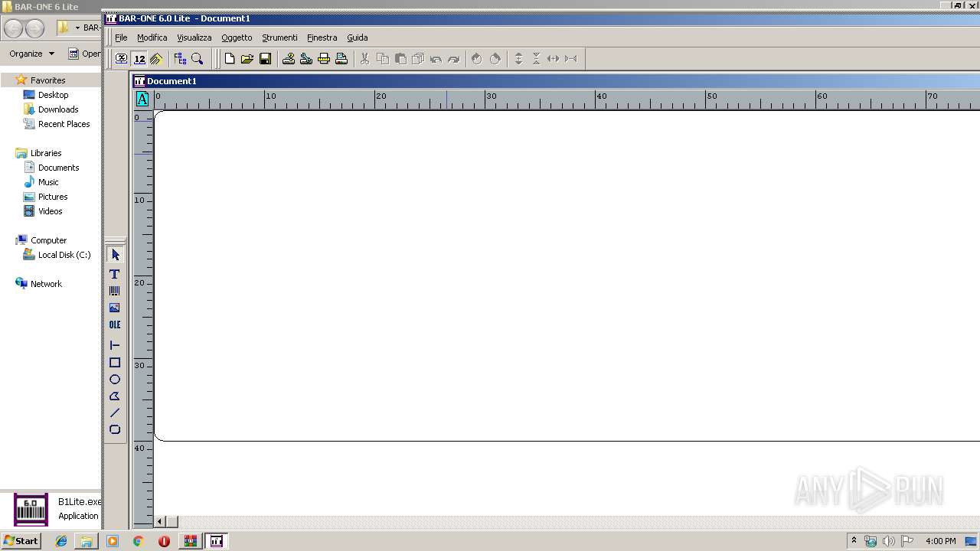Click the Undo arrow icon

click(x=436, y=59)
